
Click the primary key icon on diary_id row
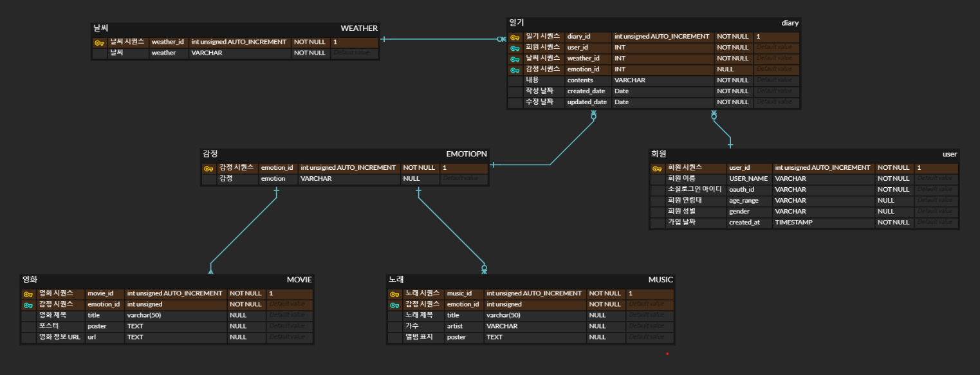tap(515, 37)
